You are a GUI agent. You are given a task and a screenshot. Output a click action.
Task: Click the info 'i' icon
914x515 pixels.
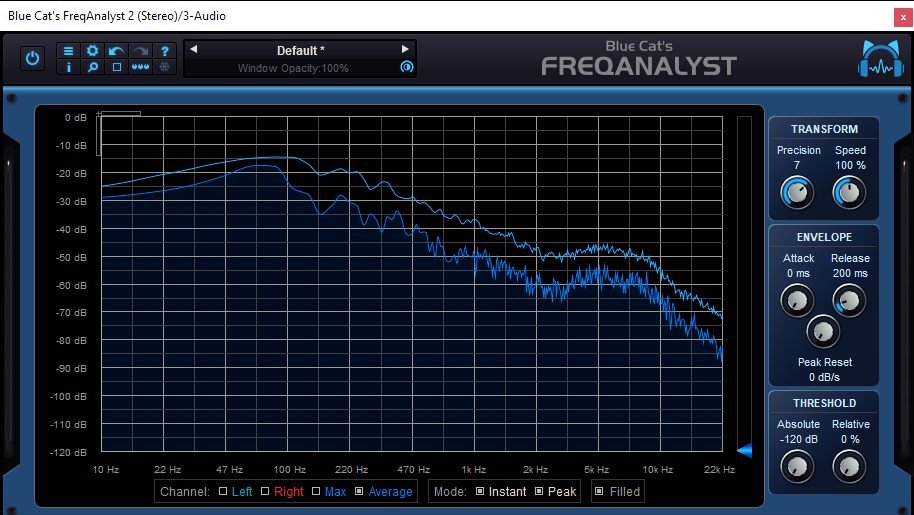(x=68, y=67)
